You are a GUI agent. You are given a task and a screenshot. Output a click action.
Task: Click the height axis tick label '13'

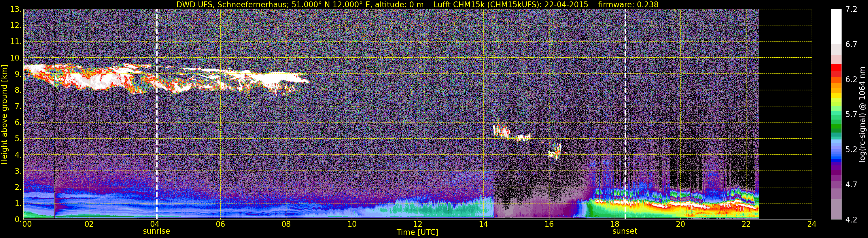pos(15,10)
